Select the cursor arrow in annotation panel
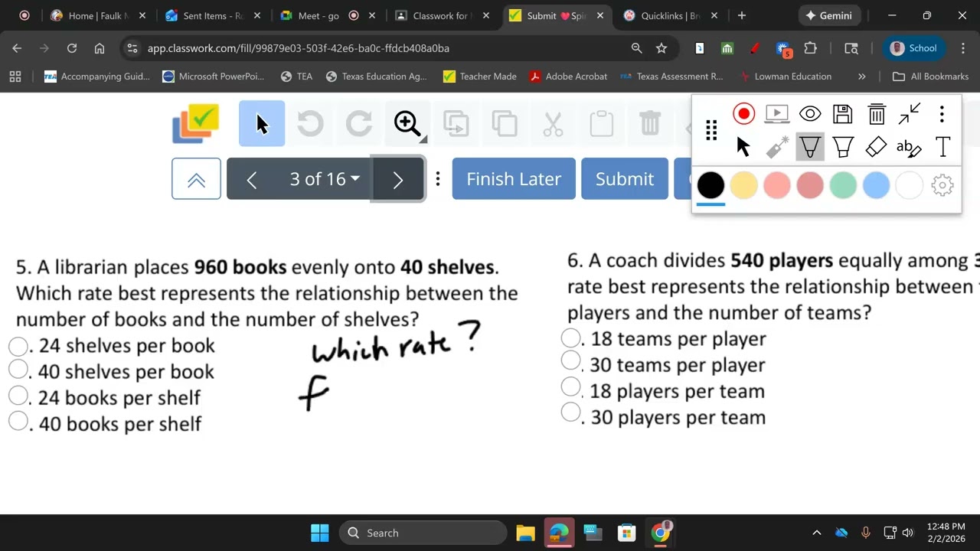Screen dimensions: 980x551 (743, 147)
